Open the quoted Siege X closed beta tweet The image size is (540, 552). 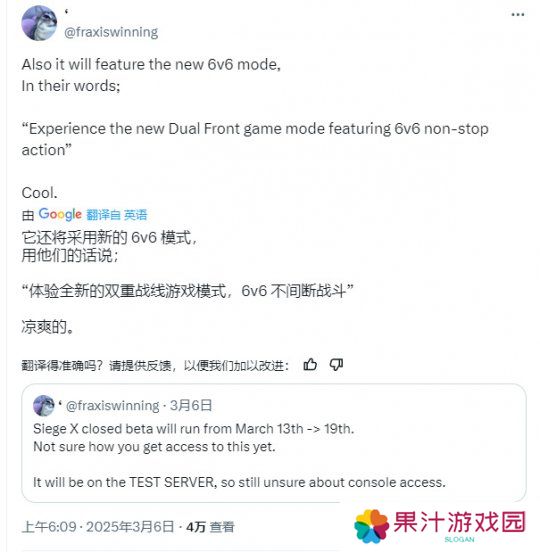point(274,443)
